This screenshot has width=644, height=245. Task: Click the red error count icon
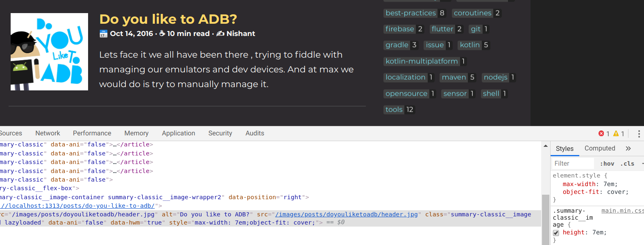[x=601, y=133]
